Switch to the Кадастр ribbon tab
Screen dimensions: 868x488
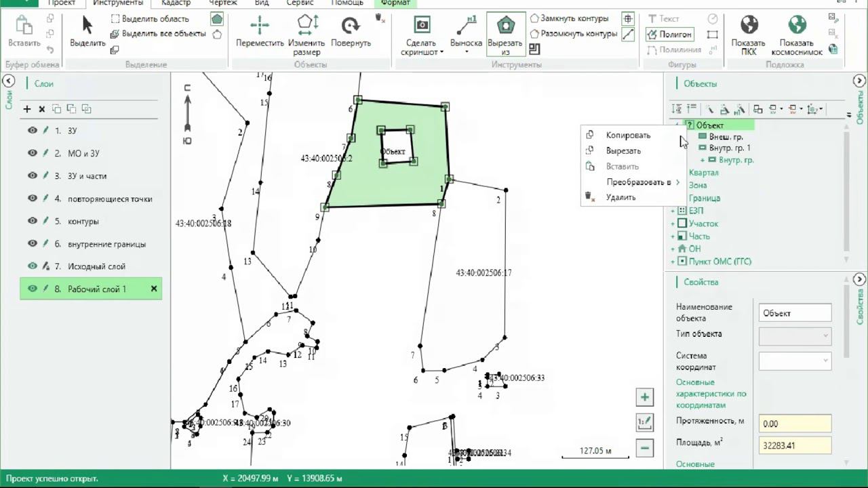(176, 3)
